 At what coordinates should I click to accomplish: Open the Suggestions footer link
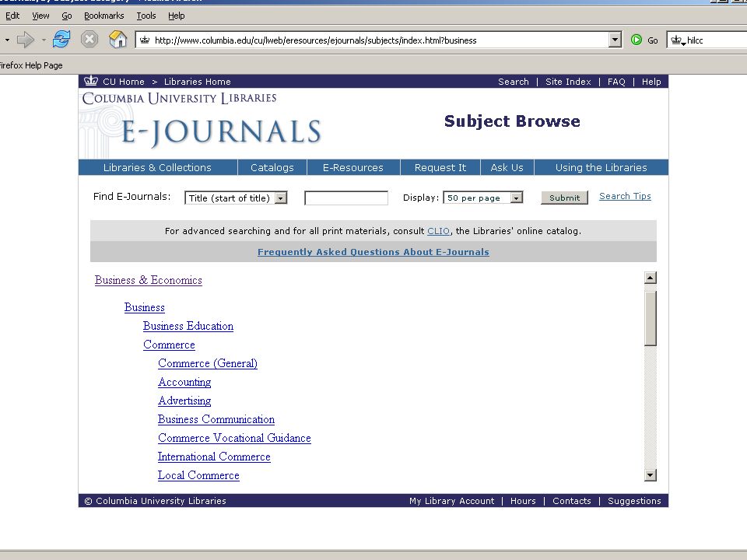click(x=635, y=501)
